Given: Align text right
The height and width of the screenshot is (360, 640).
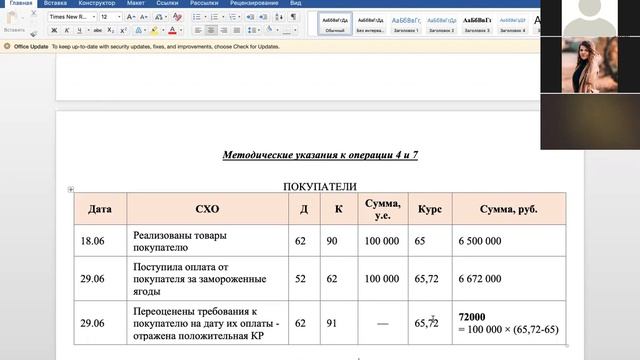Looking at the screenshot, I should pos(224,30).
